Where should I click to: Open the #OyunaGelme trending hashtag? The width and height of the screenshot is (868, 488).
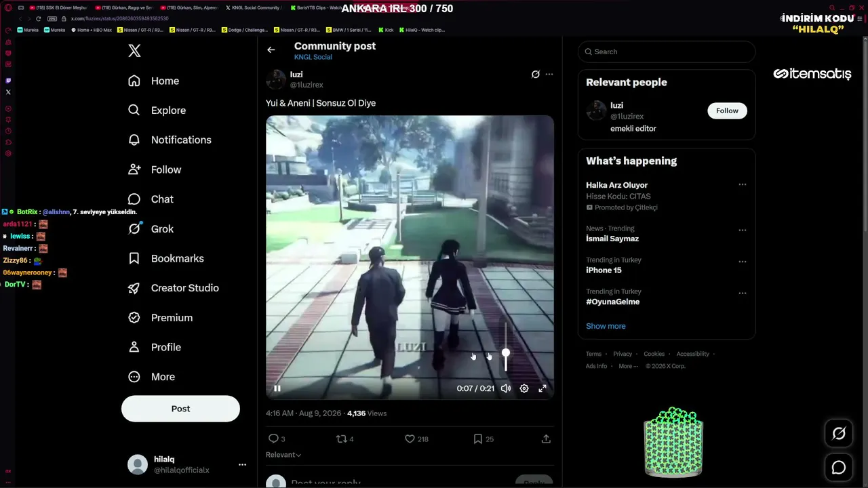[613, 302]
